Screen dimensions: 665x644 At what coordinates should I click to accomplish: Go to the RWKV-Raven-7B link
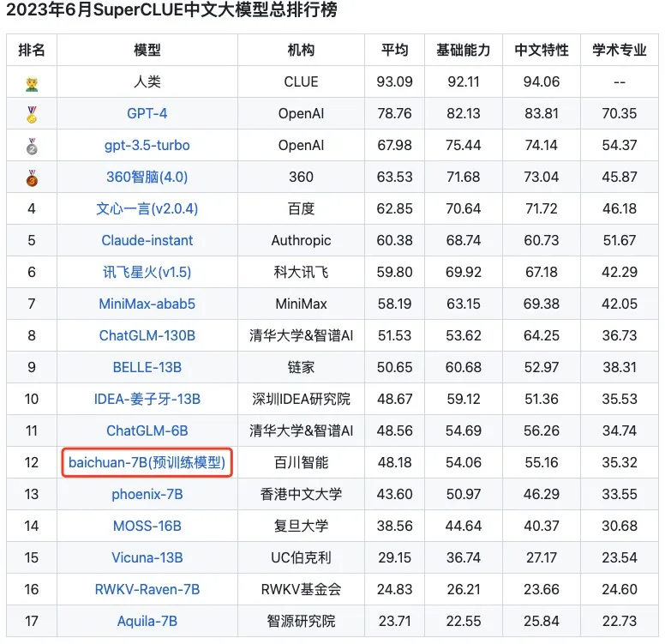pos(147,590)
